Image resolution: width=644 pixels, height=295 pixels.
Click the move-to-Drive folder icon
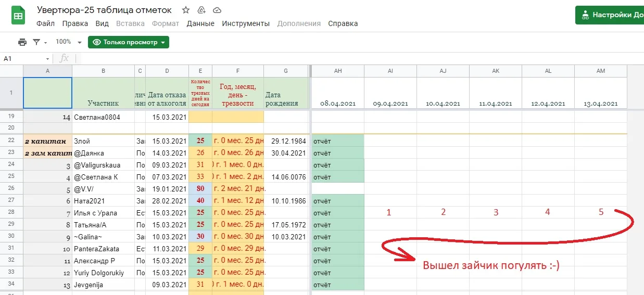[x=201, y=10]
